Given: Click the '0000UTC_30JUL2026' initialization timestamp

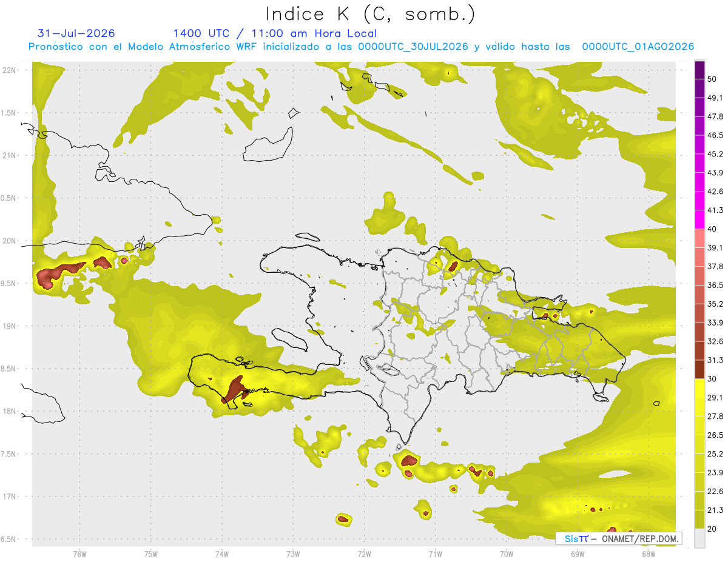Looking at the screenshot, I should point(413,47).
